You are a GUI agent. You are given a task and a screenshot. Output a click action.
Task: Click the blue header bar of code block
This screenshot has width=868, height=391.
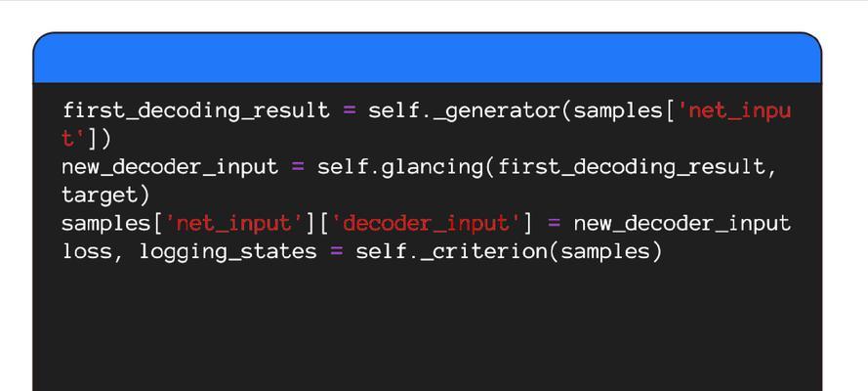click(x=428, y=58)
